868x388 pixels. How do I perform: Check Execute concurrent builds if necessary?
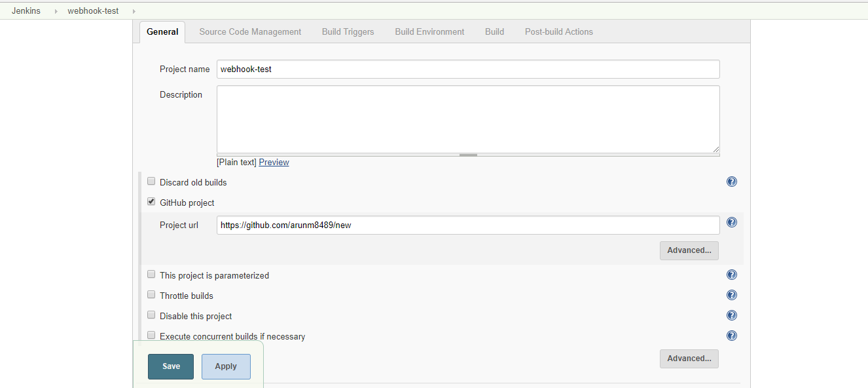point(151,335)
